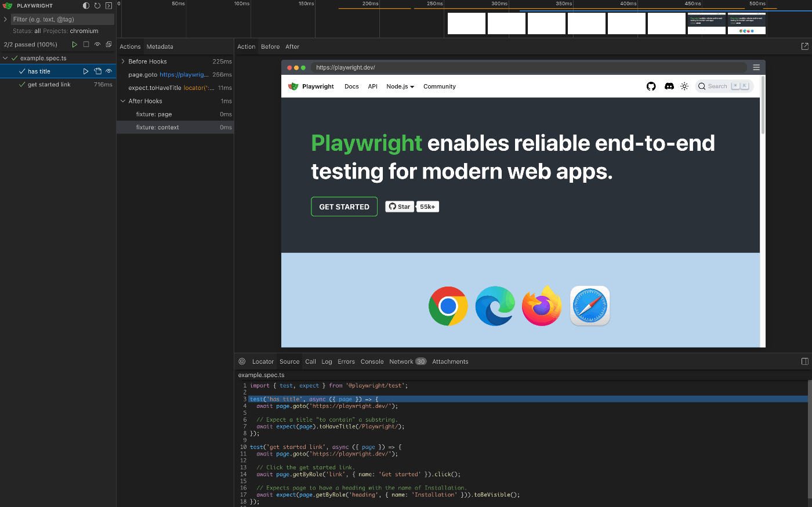Open the Attachments tab

tap(450, 361)
